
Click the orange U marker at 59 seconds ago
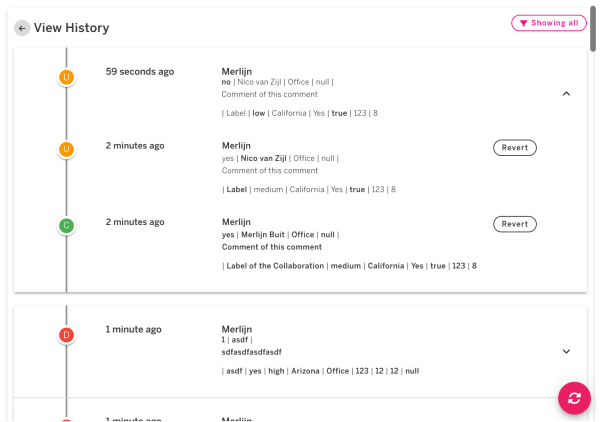[66, 77]
